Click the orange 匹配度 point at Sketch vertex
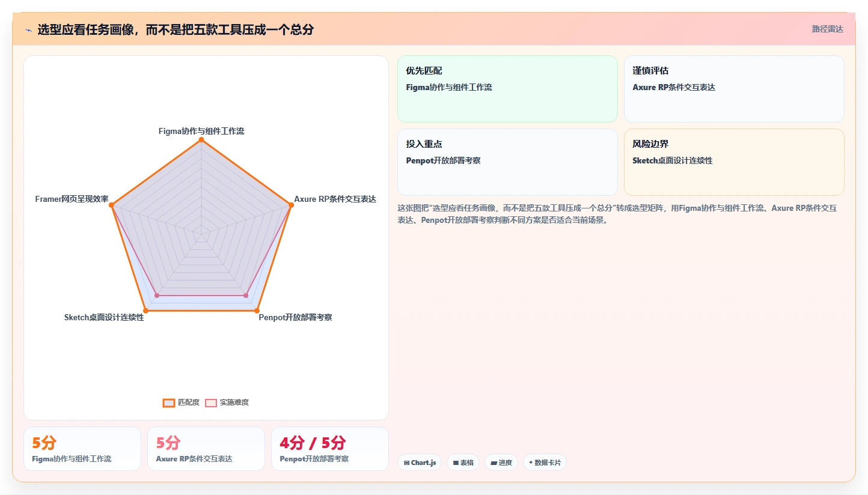The image size is (868, 495). coord(146,311)
